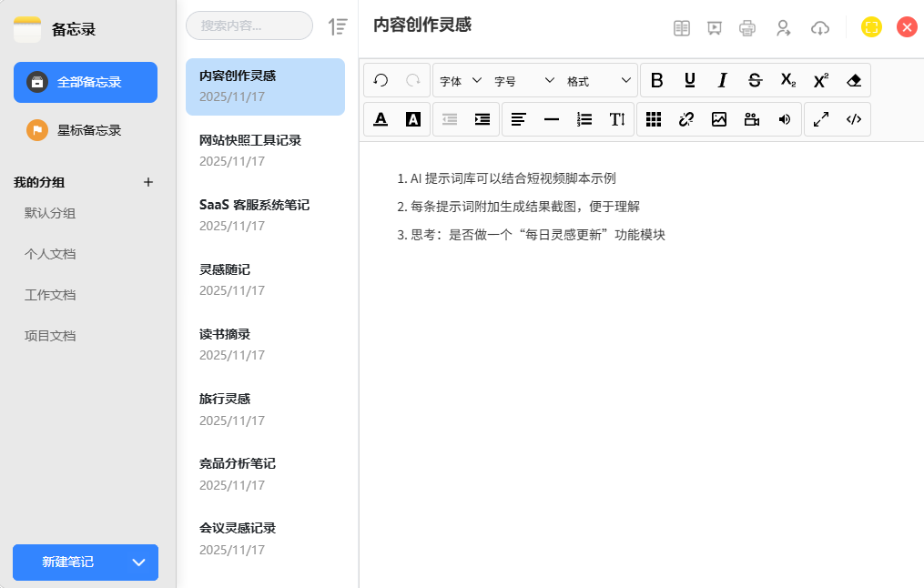Open the text color picker

click(381, 119)
